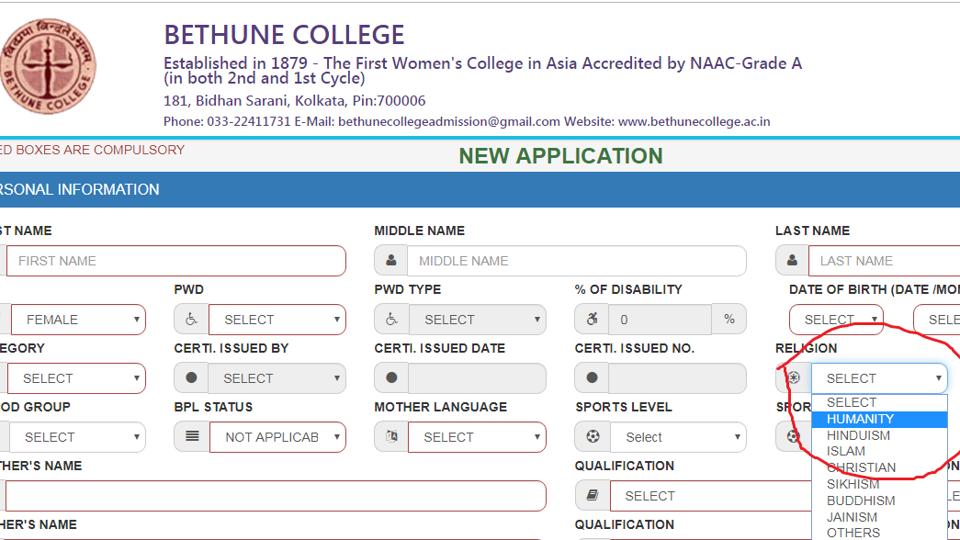Open the FEMALE gender dropdown

coord(78,320)
